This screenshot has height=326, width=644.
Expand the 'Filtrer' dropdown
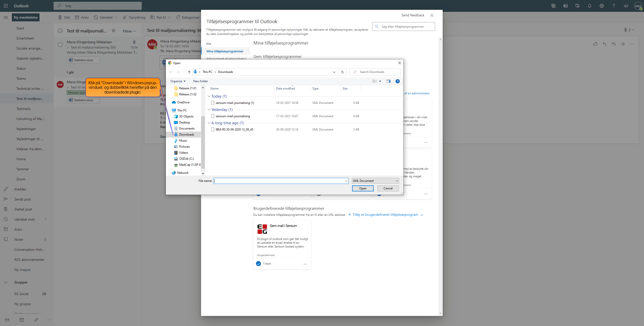pos(129,31)
